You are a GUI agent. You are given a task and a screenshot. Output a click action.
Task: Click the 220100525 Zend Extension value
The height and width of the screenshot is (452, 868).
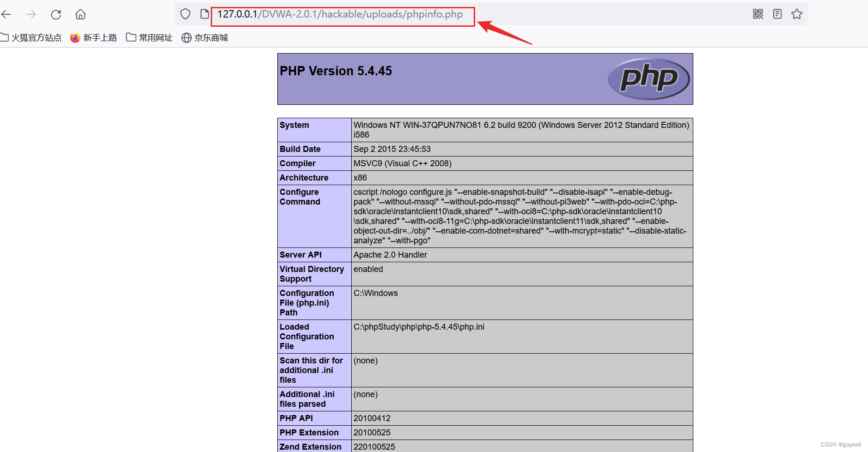pos(374,446)
